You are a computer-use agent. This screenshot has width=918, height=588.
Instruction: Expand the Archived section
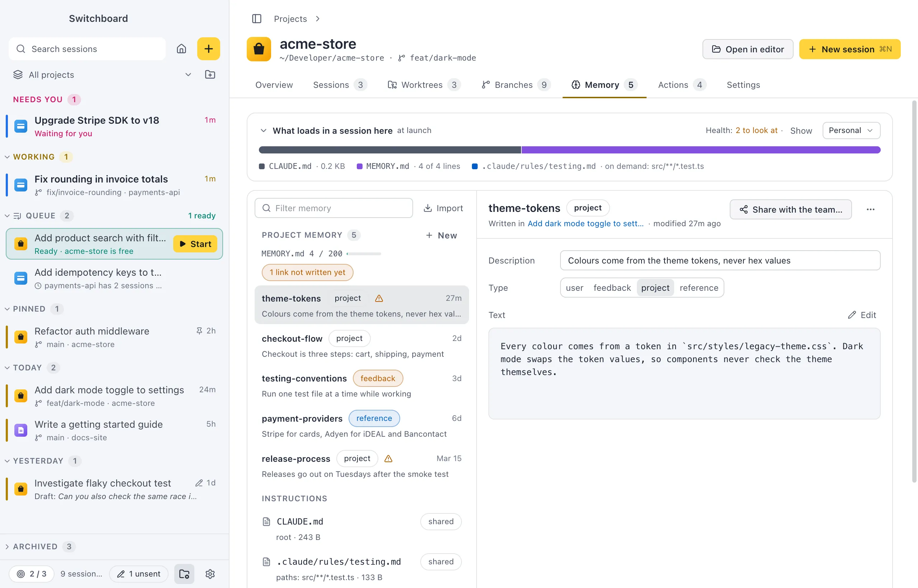pyautogui.click(x=7, y=547)
